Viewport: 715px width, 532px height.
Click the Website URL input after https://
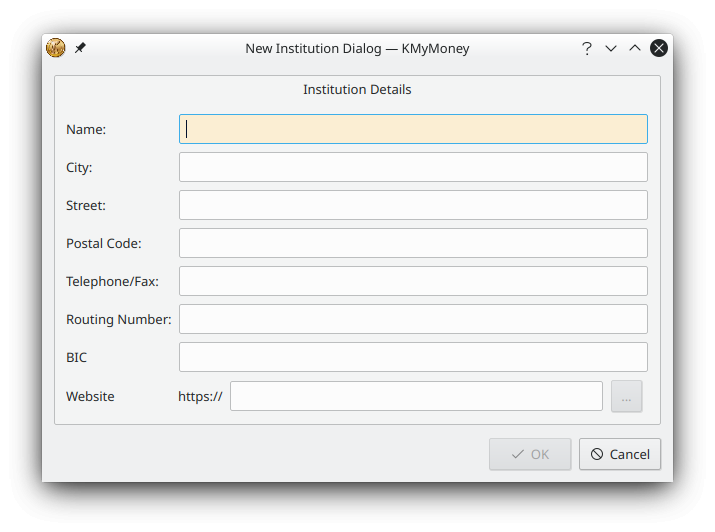tap(416, 396)
